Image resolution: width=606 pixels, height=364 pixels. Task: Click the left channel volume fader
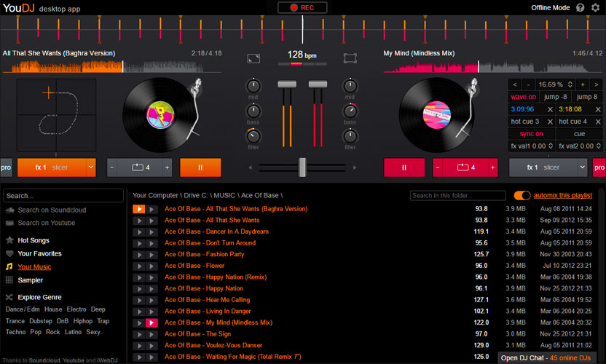tap(287, 84)
